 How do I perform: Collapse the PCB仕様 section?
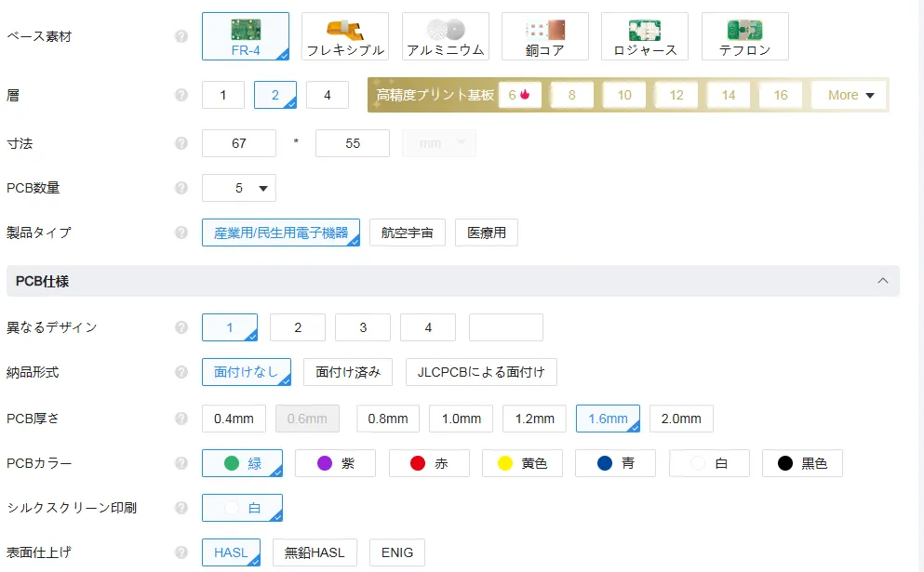tap(881, 281)
